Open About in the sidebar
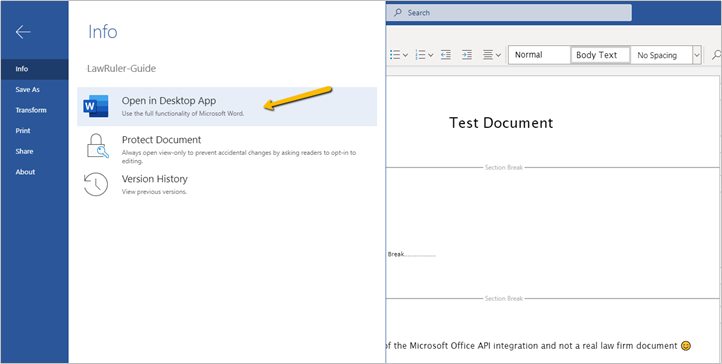Viewport: 722px width, 364px height. click(x=35, y=172)
